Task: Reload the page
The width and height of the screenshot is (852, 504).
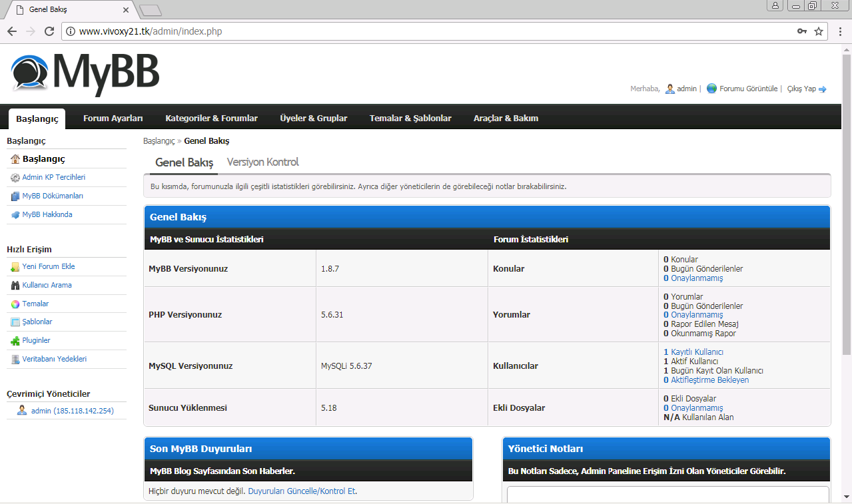Action: [49, 31]
